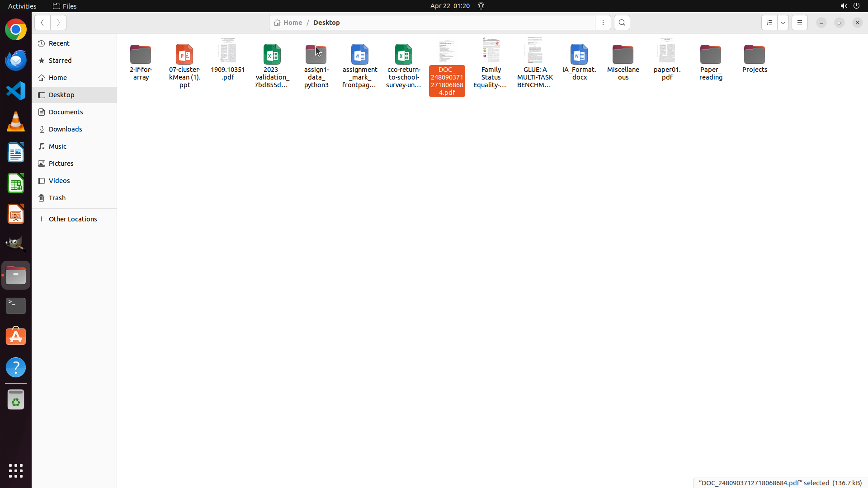
Task: Go forward with the right arrow button
Action: 58,23
